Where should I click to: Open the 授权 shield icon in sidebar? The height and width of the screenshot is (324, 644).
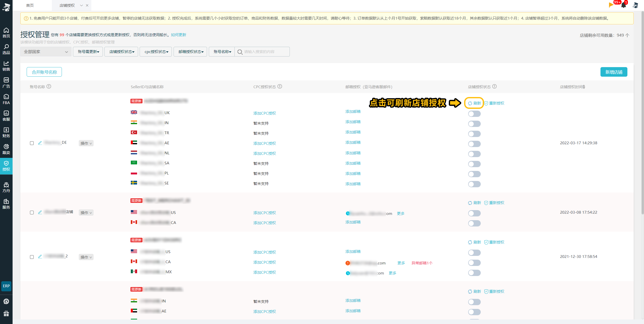(6, 166)
